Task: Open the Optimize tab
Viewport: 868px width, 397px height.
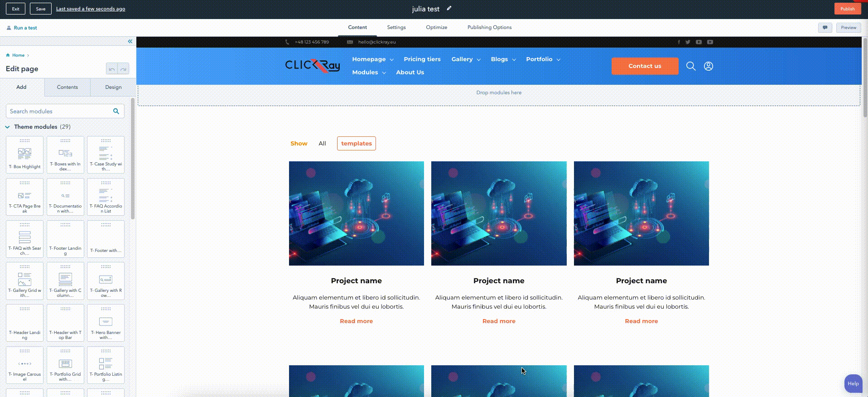Action: 436,27
